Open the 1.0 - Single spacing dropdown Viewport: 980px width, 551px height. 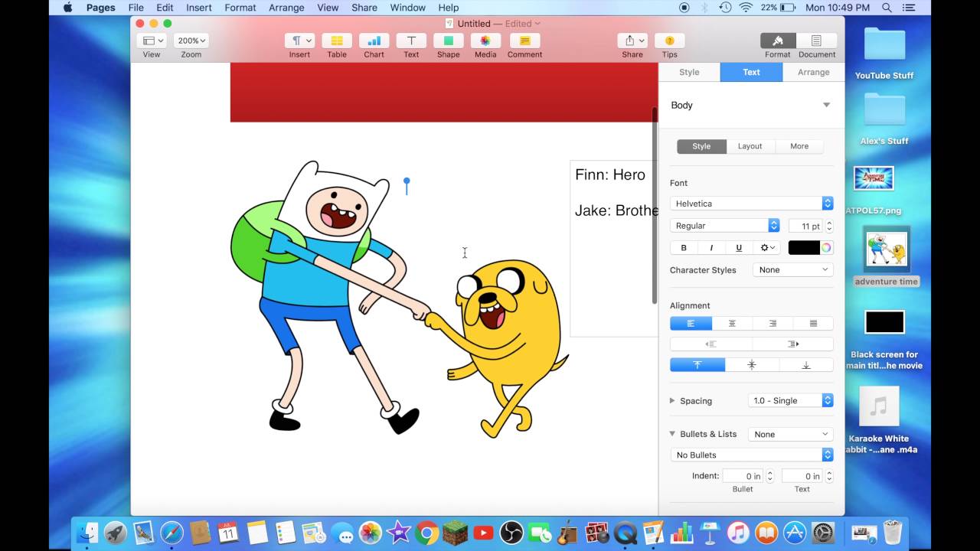point(790,400)
